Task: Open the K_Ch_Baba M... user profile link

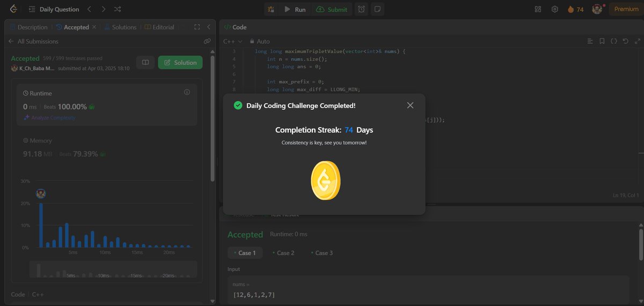Action: [x=33, y=69]
